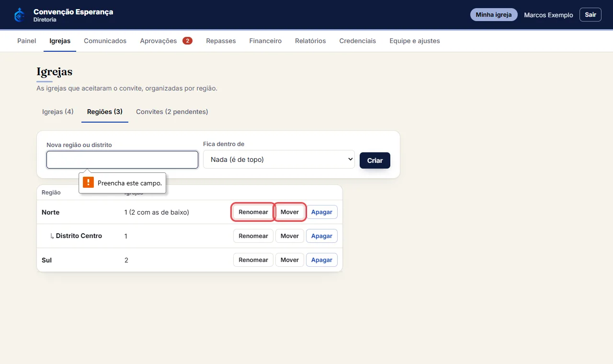Click the Distrito Centro row name

tap(79, 236)
